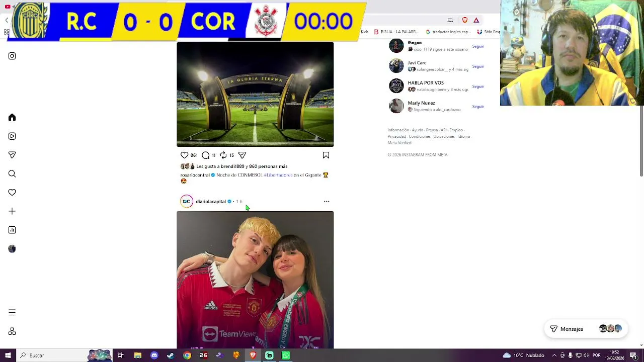Open the Ayuda footer link
The height and width of the screenshot is (362, 644).
coord(418,130)
